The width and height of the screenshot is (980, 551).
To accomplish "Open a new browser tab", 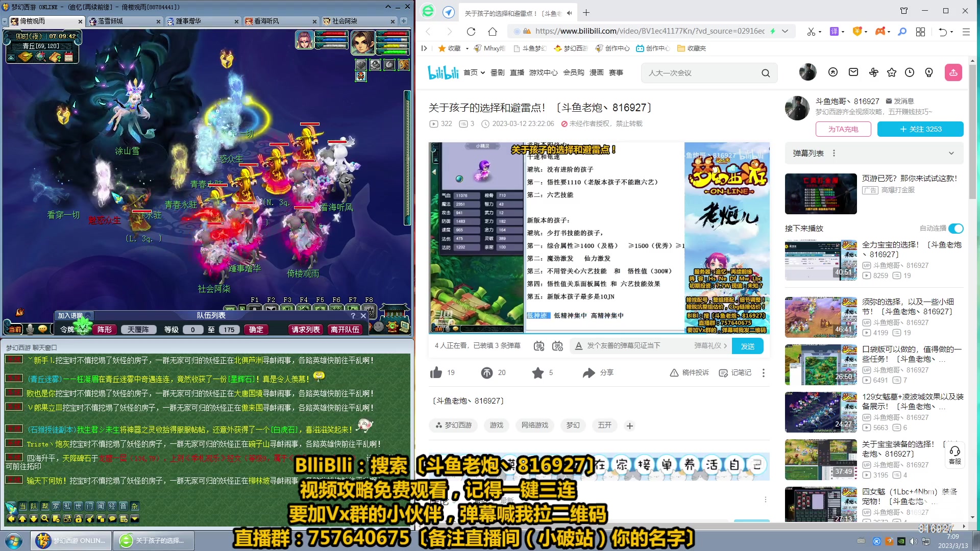I will (586, 13).
